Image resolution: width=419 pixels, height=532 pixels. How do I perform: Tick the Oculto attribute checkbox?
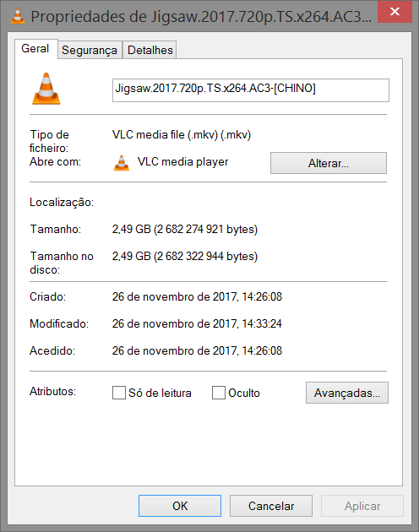pyautogui.click(x=218, y=393)
